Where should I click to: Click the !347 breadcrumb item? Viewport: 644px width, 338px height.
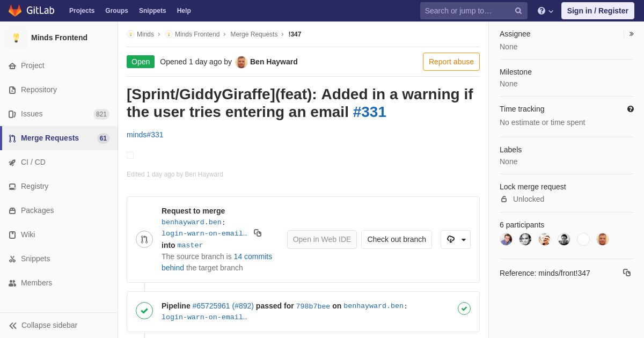[x=295, y=34]
